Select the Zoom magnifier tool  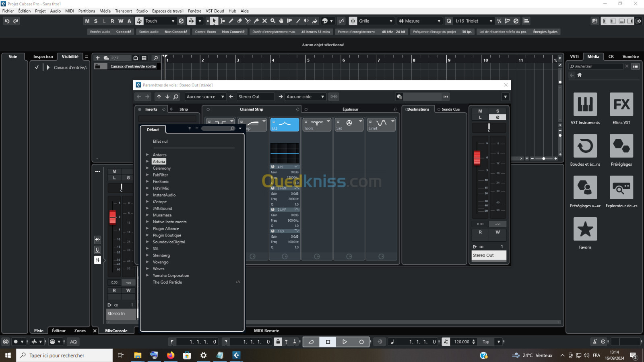point(273,21)
